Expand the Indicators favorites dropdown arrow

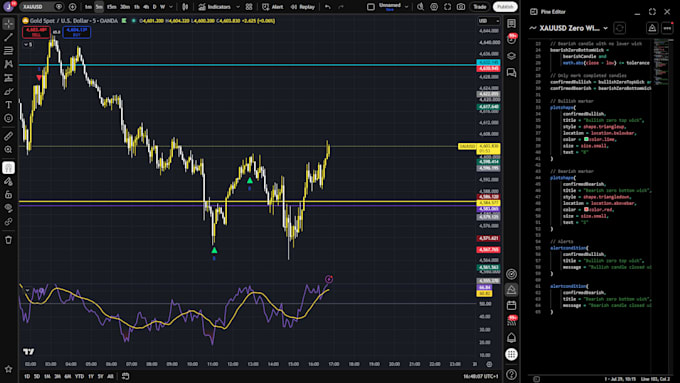point(238,7)
